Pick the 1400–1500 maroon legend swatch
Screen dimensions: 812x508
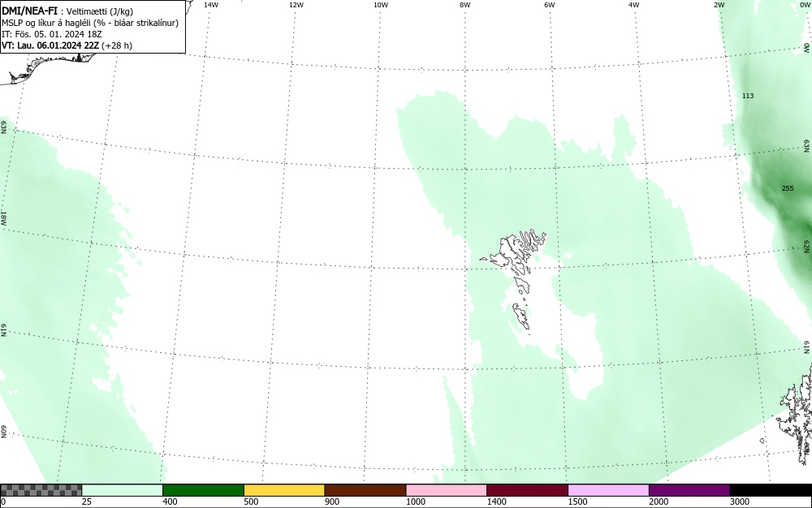[x=527, y=490]
